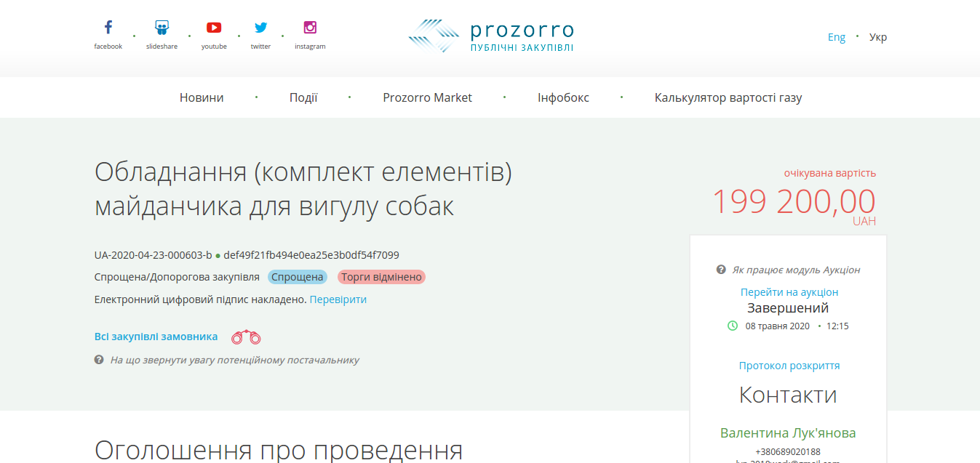980x463 pixels.
Task: Open Всі закупівлі замовника link
Action: [x=156, y=337]
